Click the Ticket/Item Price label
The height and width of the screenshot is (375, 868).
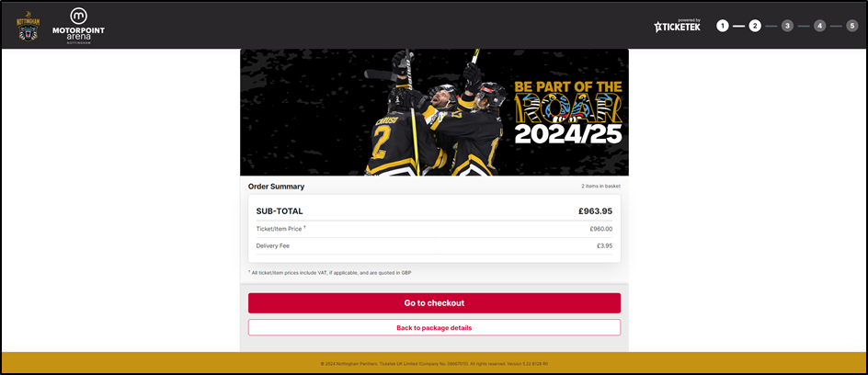click(280, 229)
